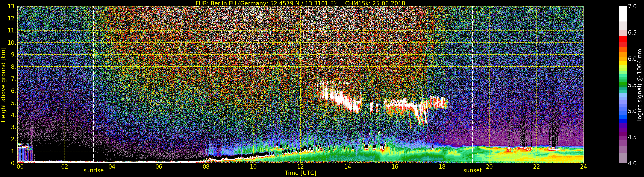Click the height-axis tick label '5.'
Screen dimensions: 644x177
coord(14,103)
